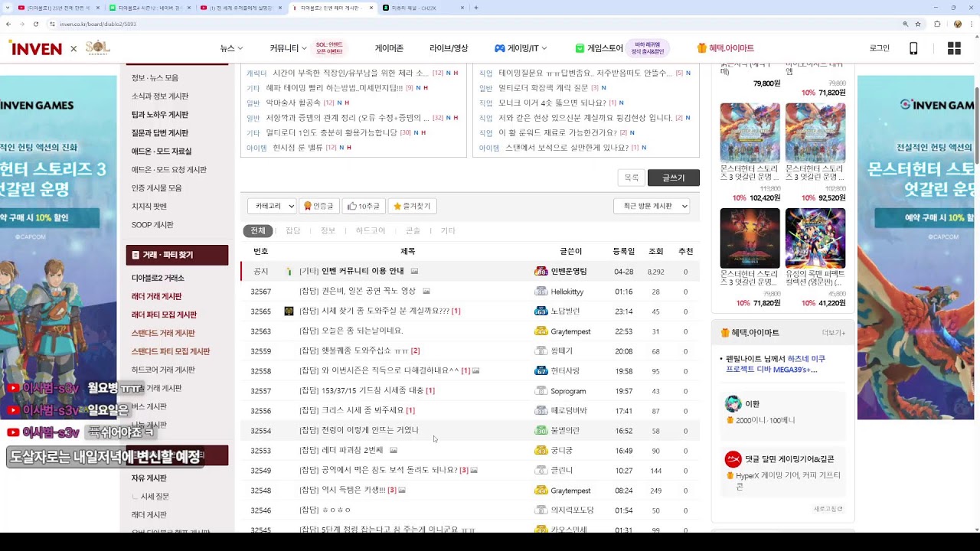Select the 콘솔 category tab
The height and width of the screenshot is (551, 980).
pos(413,230)
